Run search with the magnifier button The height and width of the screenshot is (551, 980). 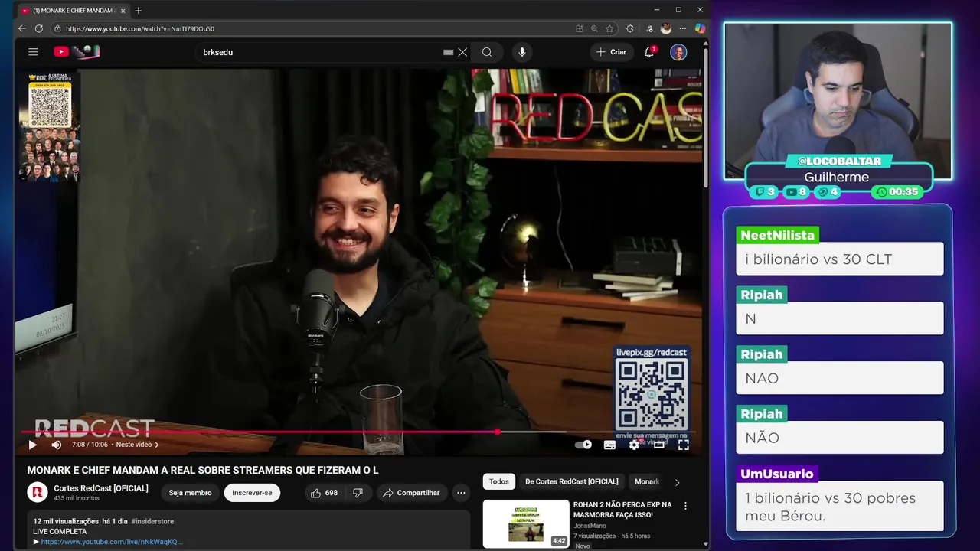click(487, 52)
